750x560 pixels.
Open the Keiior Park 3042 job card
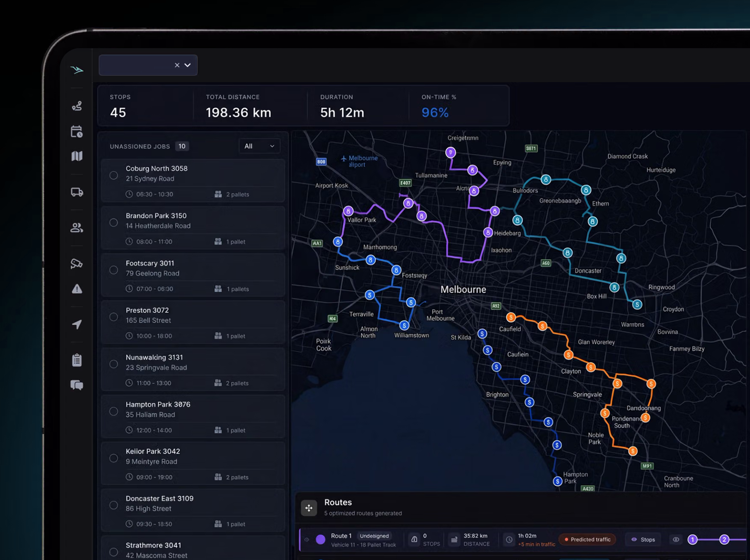pyautogui.click(x=193, y=464)
